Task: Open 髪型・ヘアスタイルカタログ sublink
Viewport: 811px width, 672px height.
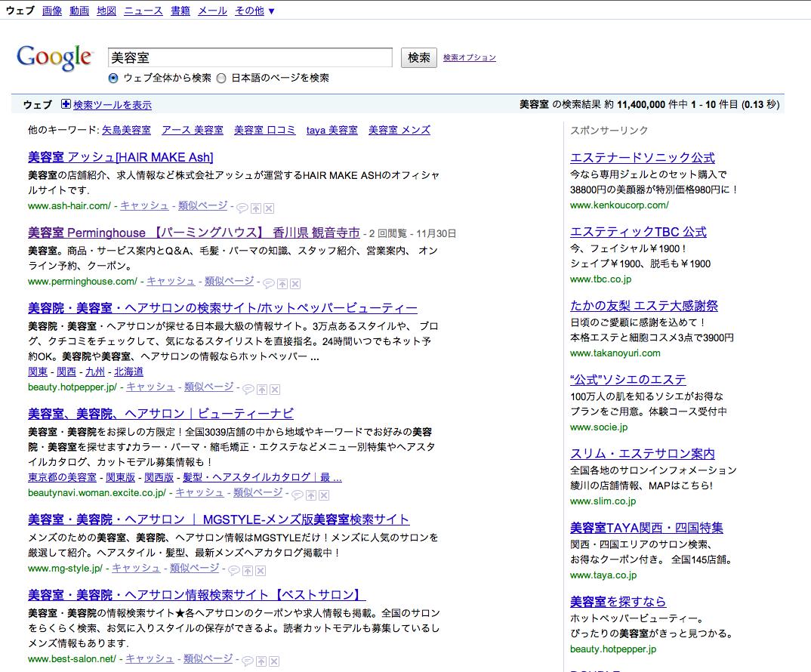Action: click(x=262, y=477)
